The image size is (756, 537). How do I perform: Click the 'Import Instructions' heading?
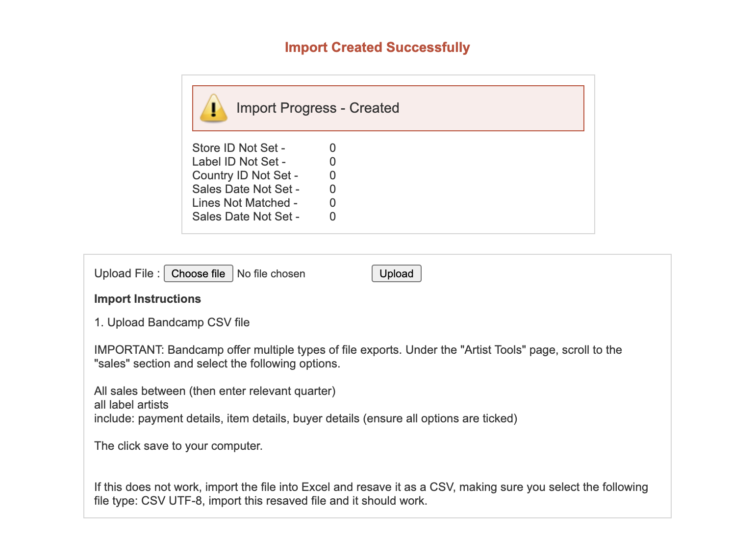(x=148, y=299)
